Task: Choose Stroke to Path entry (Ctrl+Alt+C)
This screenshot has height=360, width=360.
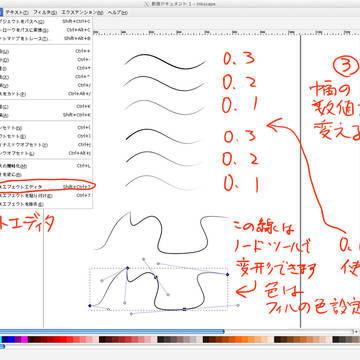Action: [x=46, y=30]
